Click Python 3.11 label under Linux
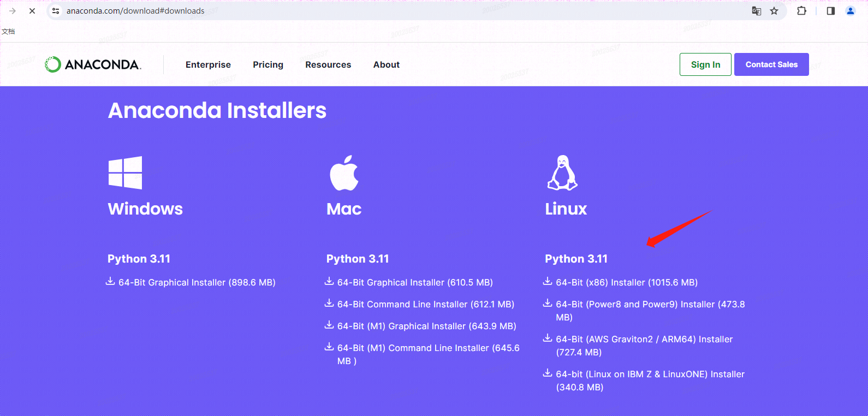The image size is (868, 416). pos(576,259)
